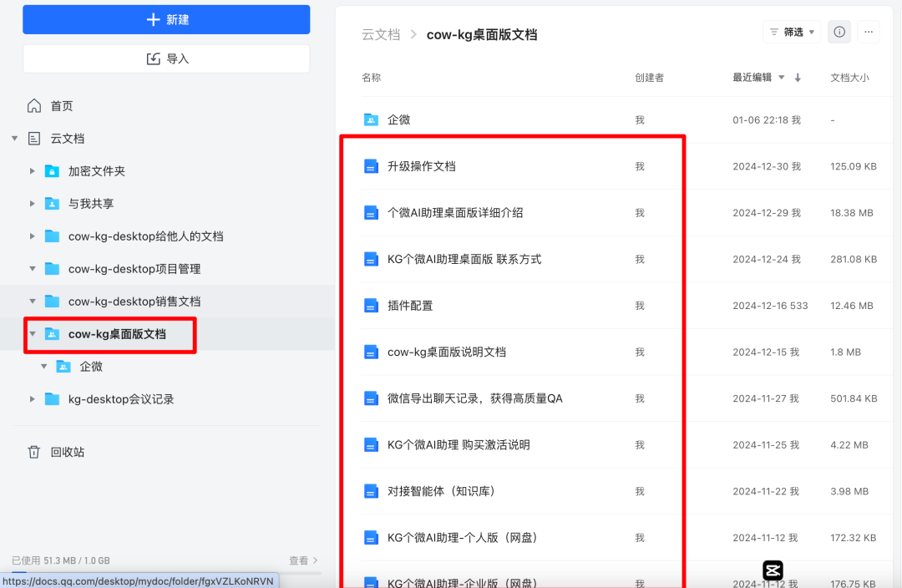Viewport: 902px width, 588px height.
Task: Click the locked 加密文件夹 folder icon
Action: [x=52, y=171]
